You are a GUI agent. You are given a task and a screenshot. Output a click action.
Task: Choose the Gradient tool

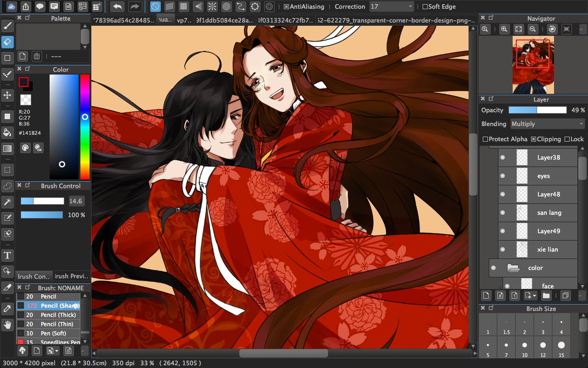(7, 148)
